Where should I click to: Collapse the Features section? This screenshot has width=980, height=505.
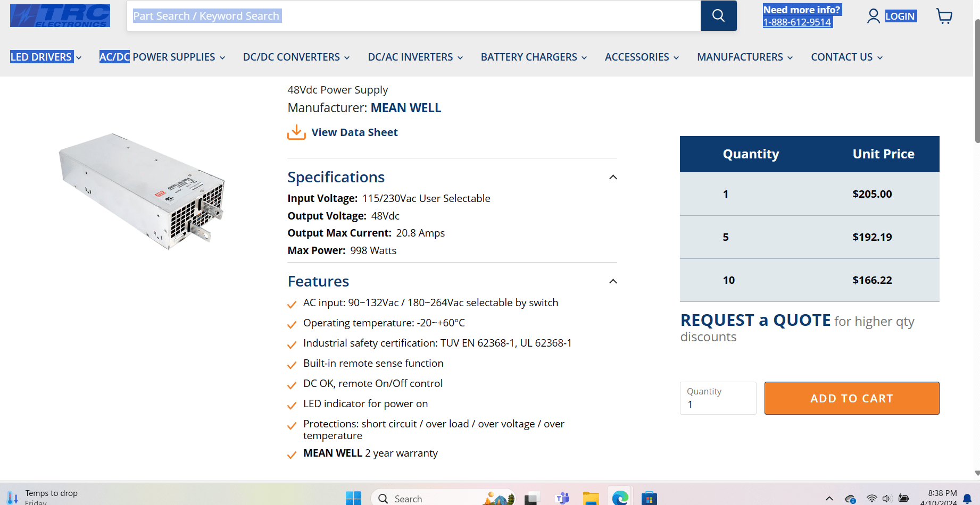[x=613, y=281]
